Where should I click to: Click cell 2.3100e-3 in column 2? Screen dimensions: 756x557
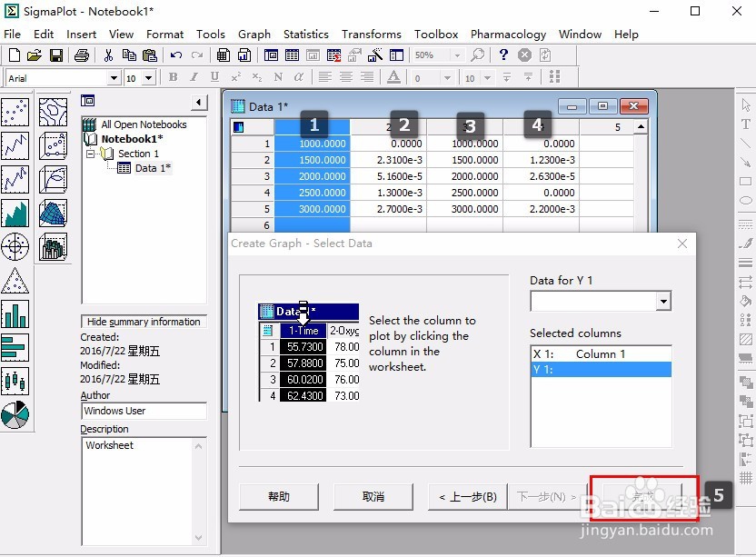point(389,160)
